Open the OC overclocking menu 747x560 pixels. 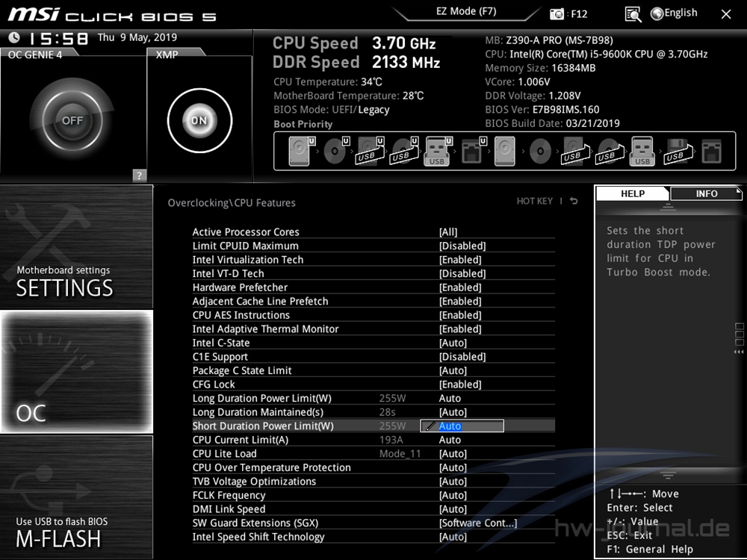click(76, 371)
